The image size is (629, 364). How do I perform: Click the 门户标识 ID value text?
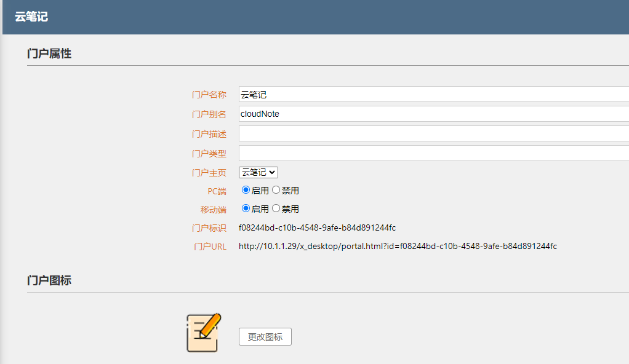pos(317,228)
